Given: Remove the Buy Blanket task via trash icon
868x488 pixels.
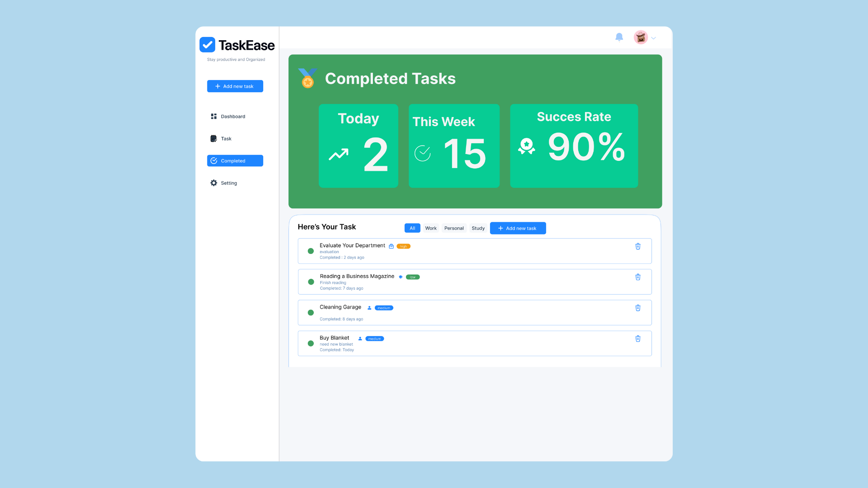Looking at the screenshot, I should click(638, 338).
